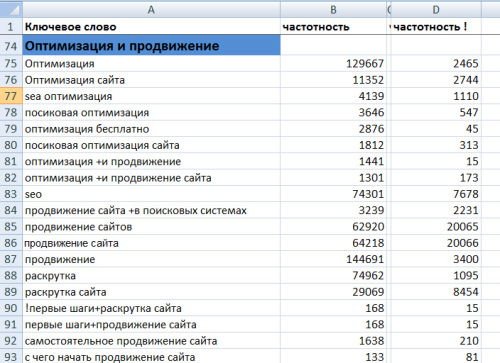Click the 'Ключевое слово' header cell
The height and width of the screenshot is (363, 500).
tap(151, 26)
